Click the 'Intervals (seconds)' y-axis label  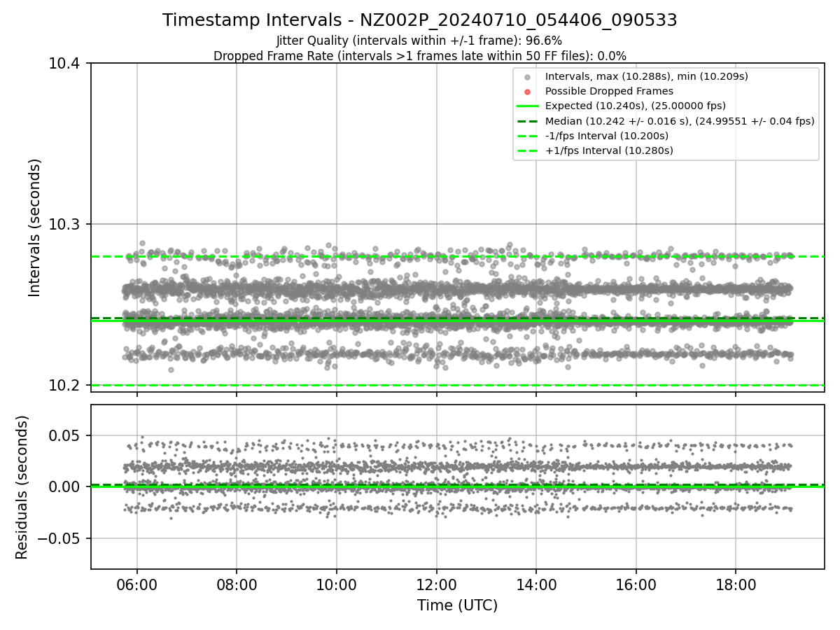pos(35,227)
